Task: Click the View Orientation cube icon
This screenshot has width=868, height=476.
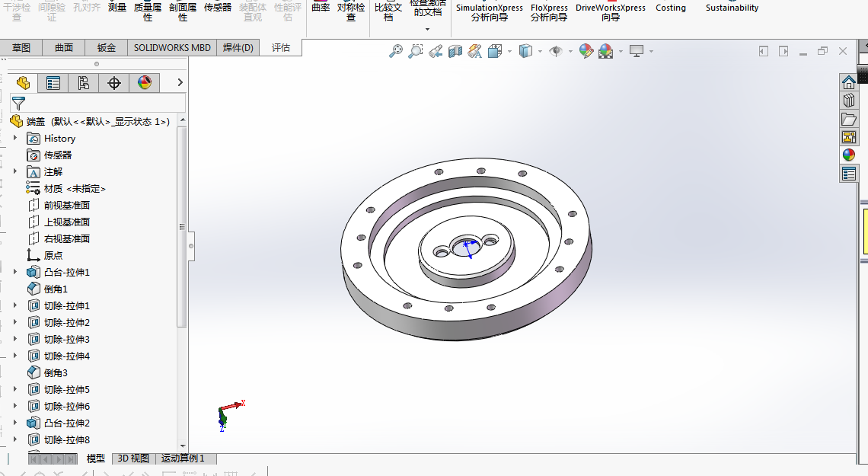Action: [495, 52]
